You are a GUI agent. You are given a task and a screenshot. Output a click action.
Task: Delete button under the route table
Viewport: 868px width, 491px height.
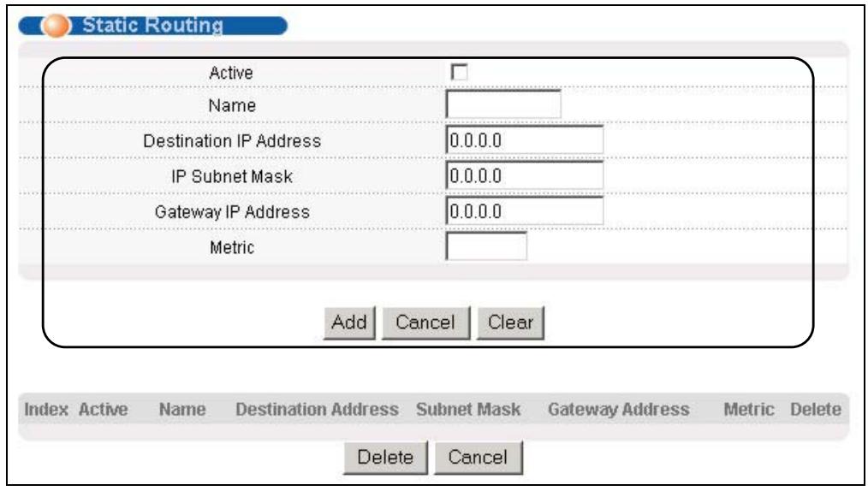pos(385,458)
